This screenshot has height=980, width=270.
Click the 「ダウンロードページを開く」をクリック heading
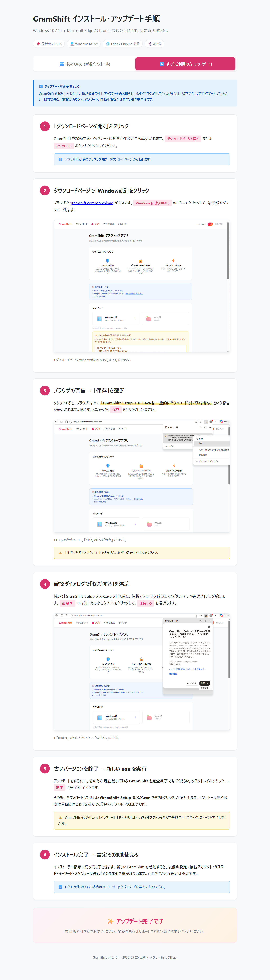pos(91,126)
